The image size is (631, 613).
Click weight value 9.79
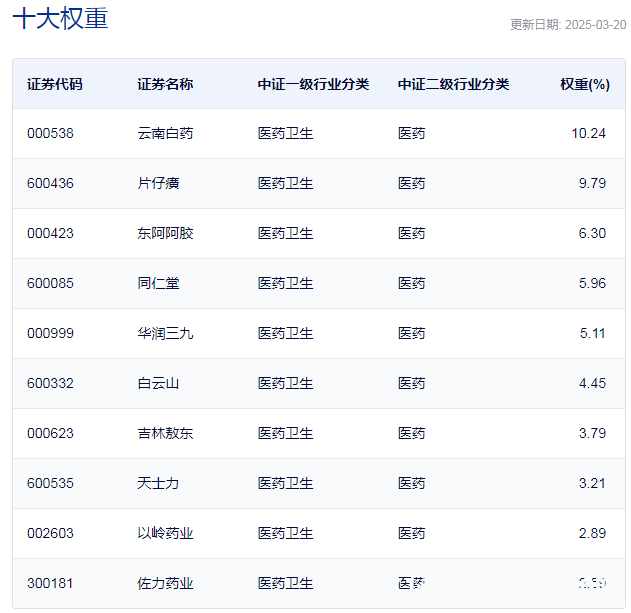(x=592, y=183)
